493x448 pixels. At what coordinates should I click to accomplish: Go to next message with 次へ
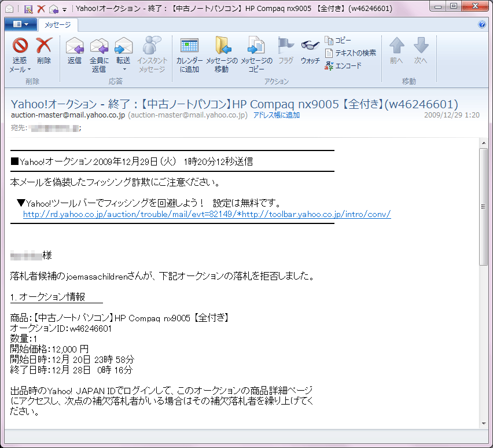[421, 51]
